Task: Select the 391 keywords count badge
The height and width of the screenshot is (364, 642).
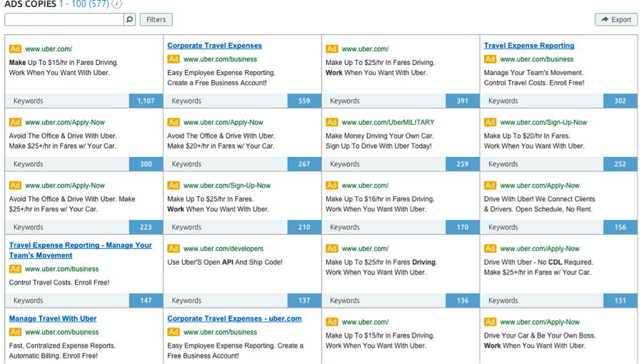Action: (463, 101)
